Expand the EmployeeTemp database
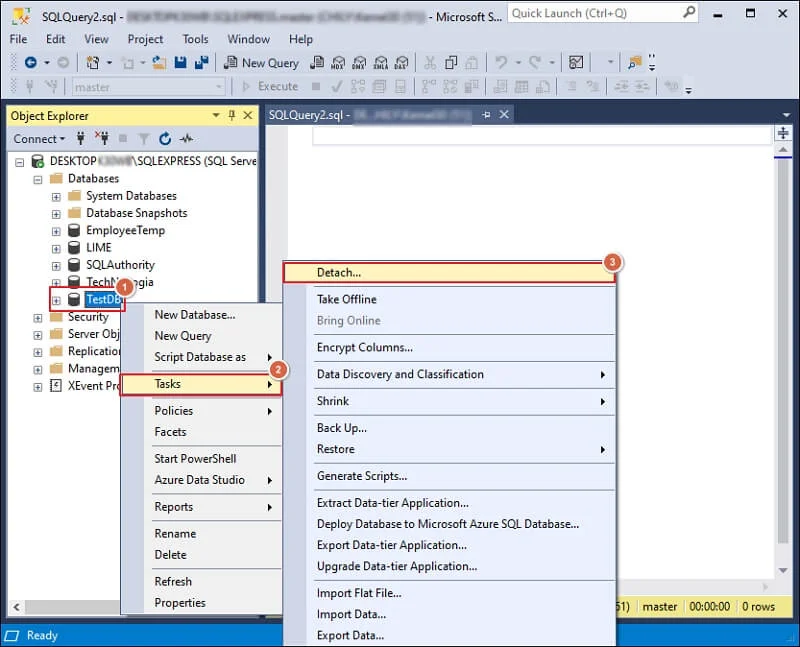 pos(56,232)
